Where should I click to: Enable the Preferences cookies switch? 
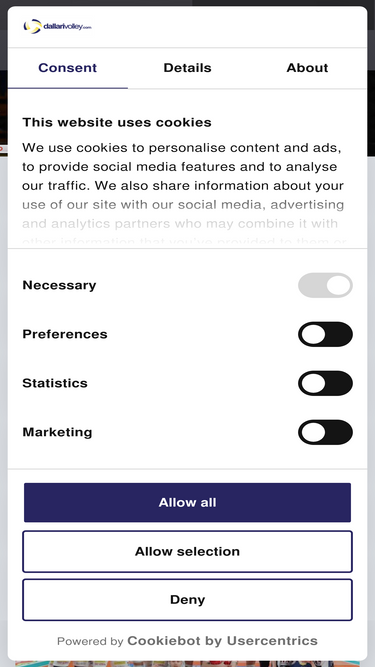[x=325, y=334]
